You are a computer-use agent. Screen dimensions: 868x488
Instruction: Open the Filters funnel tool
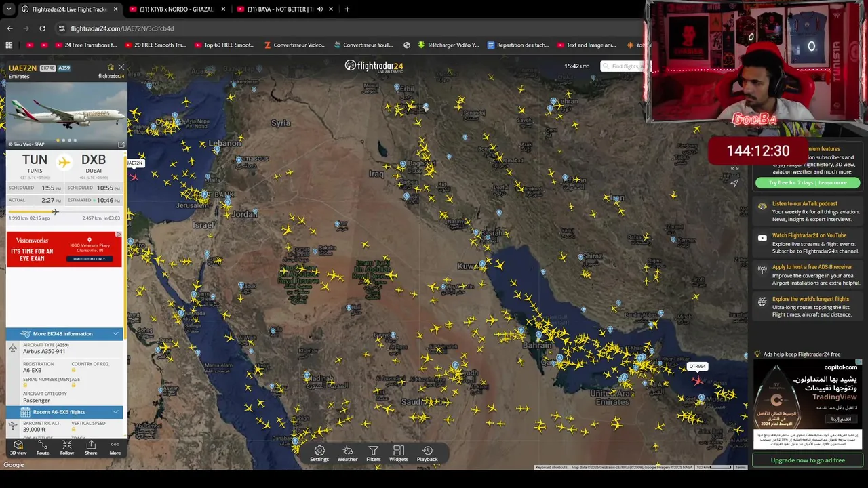point(374,453)
